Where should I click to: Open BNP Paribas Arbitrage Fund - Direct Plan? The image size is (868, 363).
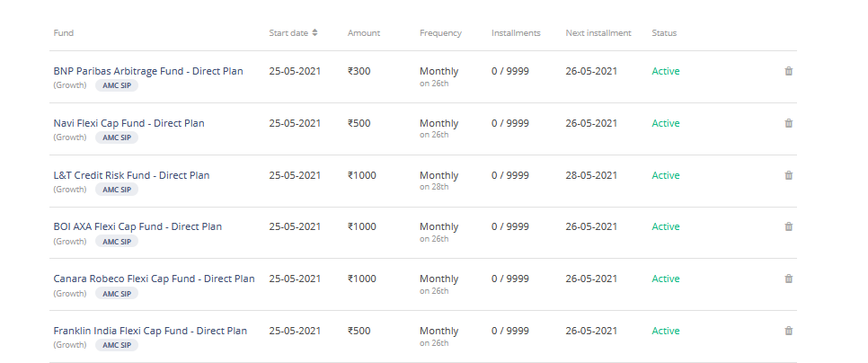pos(147,71)
